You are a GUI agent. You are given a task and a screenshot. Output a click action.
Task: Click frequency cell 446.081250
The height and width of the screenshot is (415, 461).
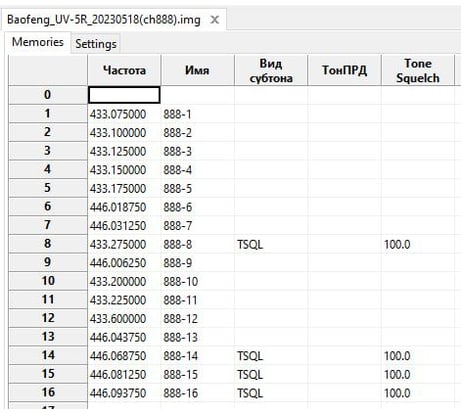coord(124,375)
